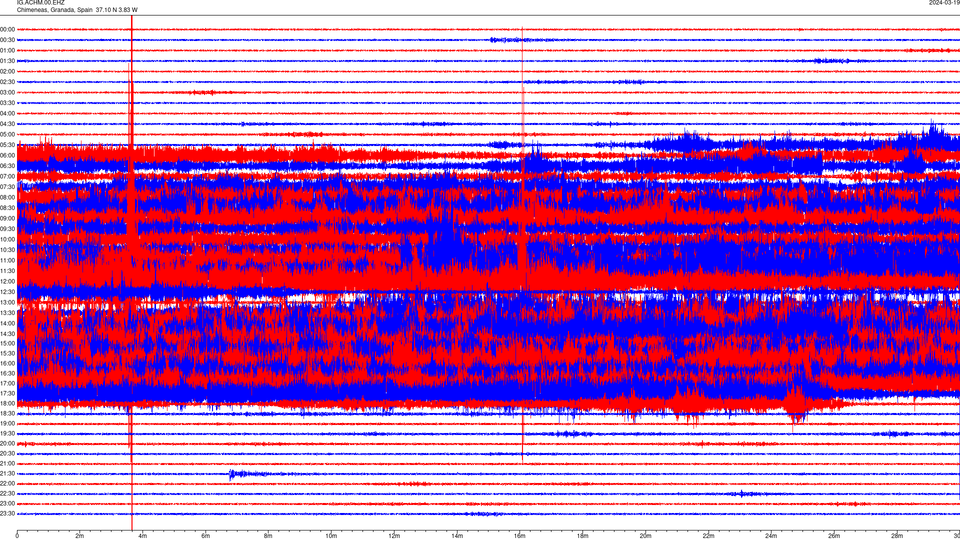
Task: Click the "07:00" time row label
Action: [x=7, y=176]
